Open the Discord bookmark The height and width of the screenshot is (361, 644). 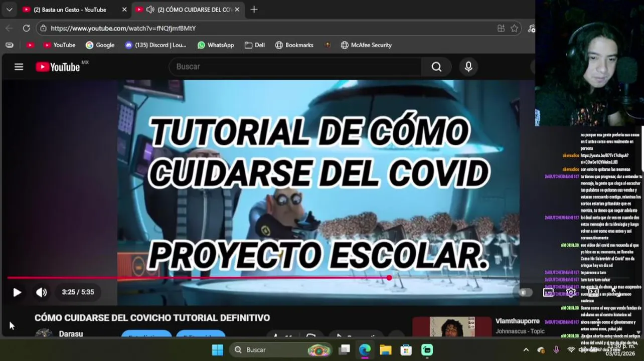coord(155,45)
